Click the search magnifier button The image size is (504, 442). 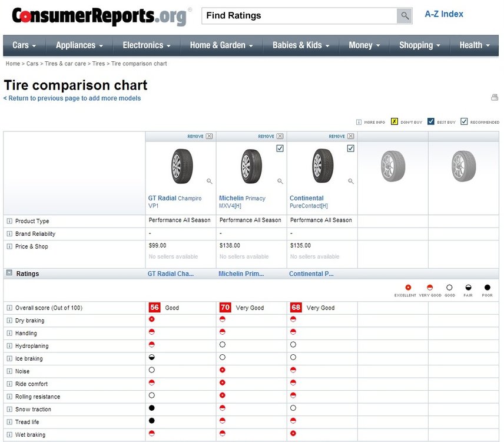click(404, 16)
